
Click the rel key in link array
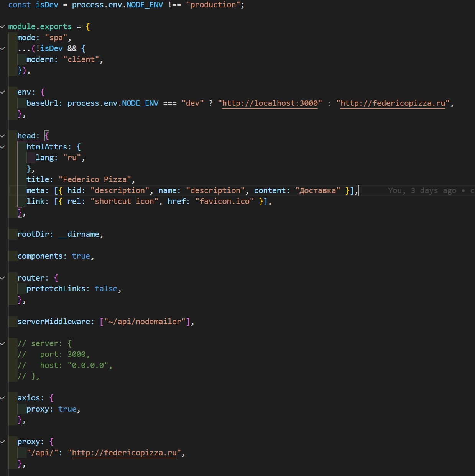coord(74,201)
